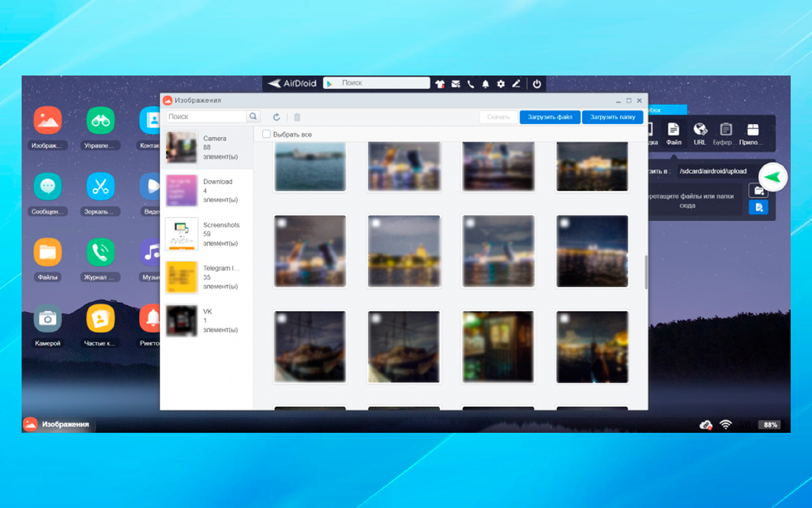Open the Музыка note app icon
This screenshot has height=508, width=812.
150,252
